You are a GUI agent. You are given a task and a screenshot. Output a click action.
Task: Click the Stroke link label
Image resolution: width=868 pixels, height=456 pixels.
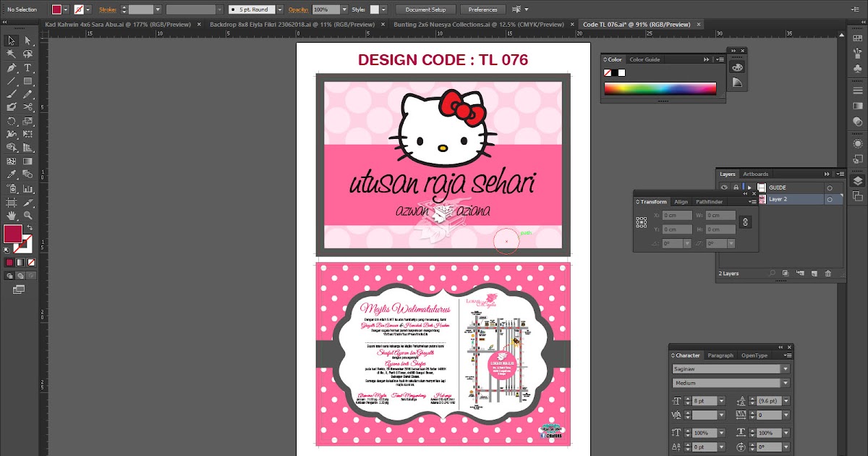pos(108,10)
